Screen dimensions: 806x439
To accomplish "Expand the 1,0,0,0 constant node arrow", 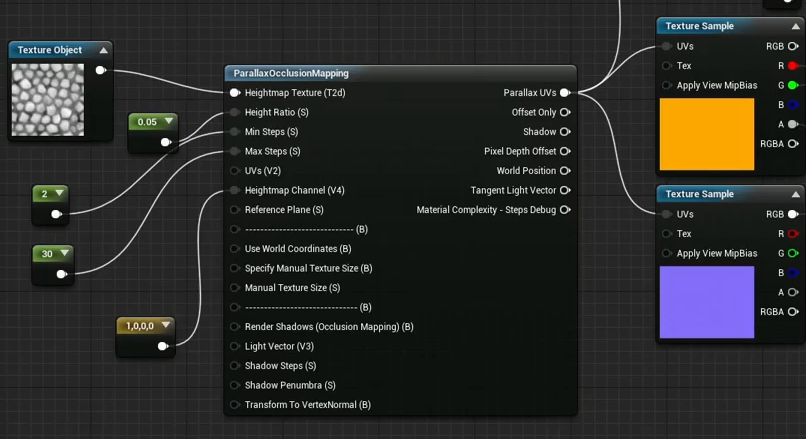I will (164, 326).
